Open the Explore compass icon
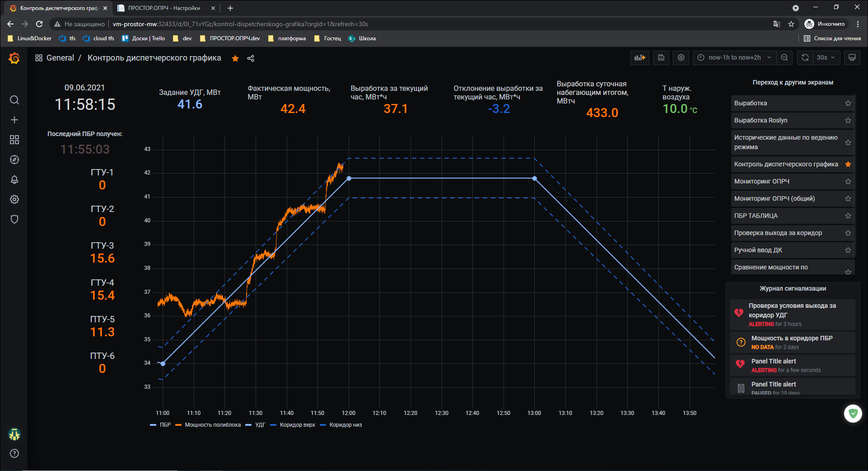 click(x=14, y=160)
